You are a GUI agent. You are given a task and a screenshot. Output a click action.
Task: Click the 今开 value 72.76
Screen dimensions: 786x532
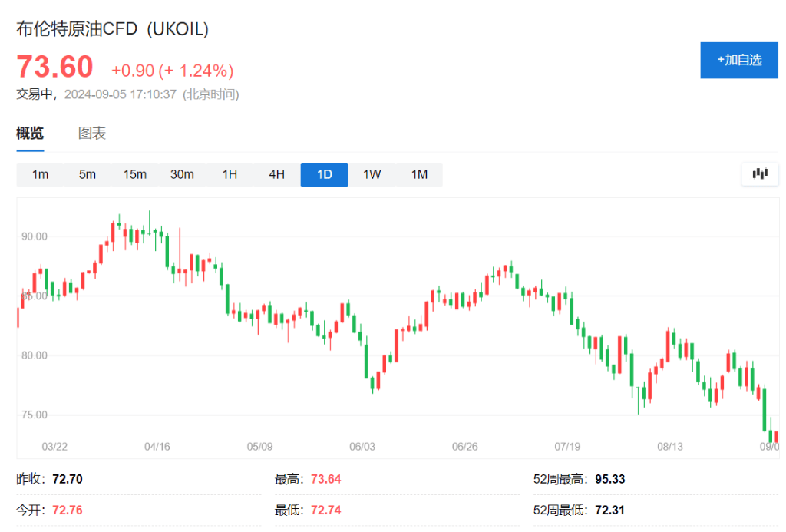coord(68,511)
